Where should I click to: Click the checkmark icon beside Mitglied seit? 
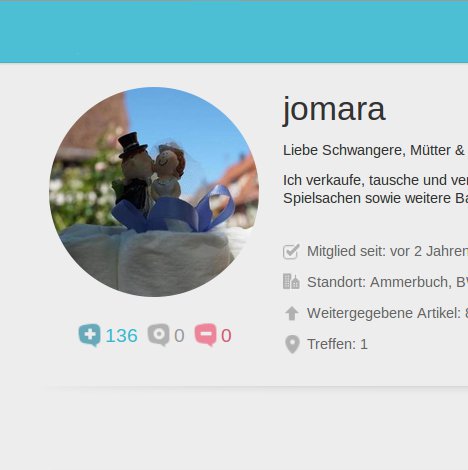[x=291, y=251]
